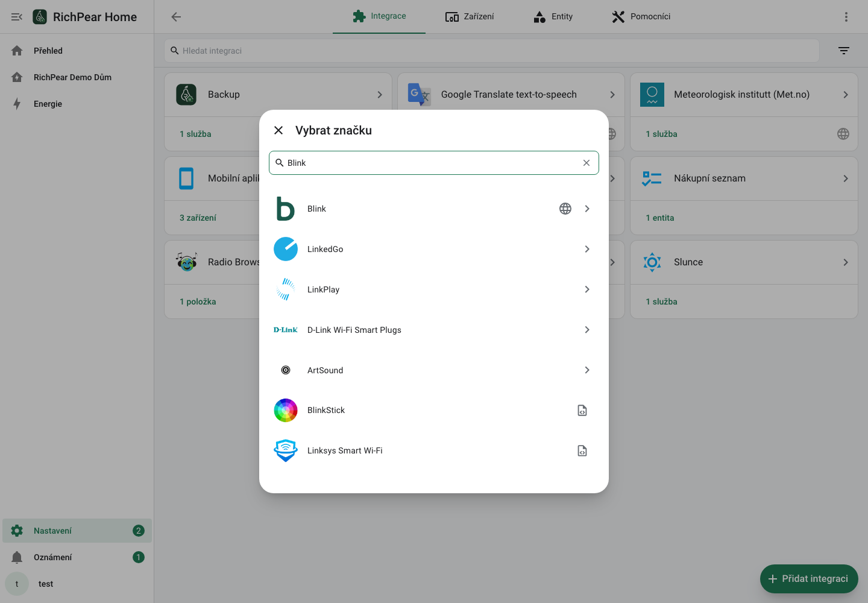Switch to the Entity tab

pyautogui.click(x=553, y=16)
